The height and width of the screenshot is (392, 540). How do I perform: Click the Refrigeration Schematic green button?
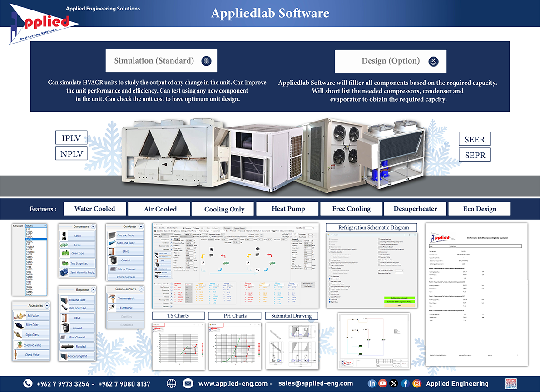tap(399, 298)
